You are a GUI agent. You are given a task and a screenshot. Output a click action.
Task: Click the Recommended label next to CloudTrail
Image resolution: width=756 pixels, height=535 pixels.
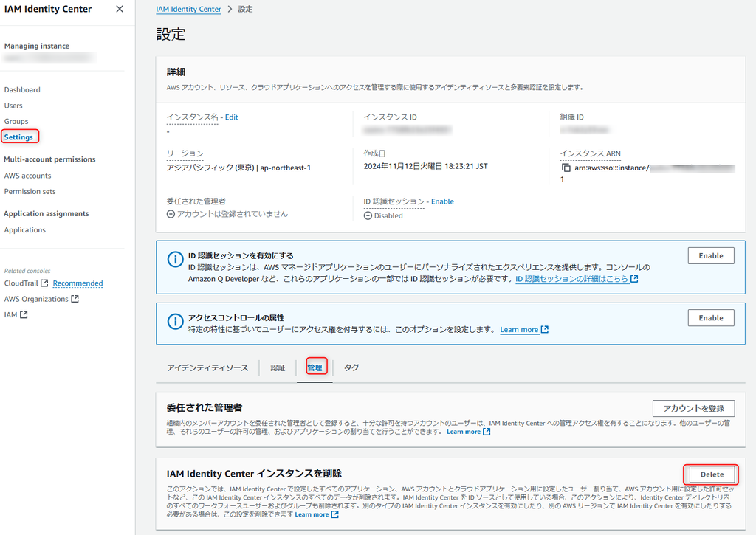pos(78,283)
